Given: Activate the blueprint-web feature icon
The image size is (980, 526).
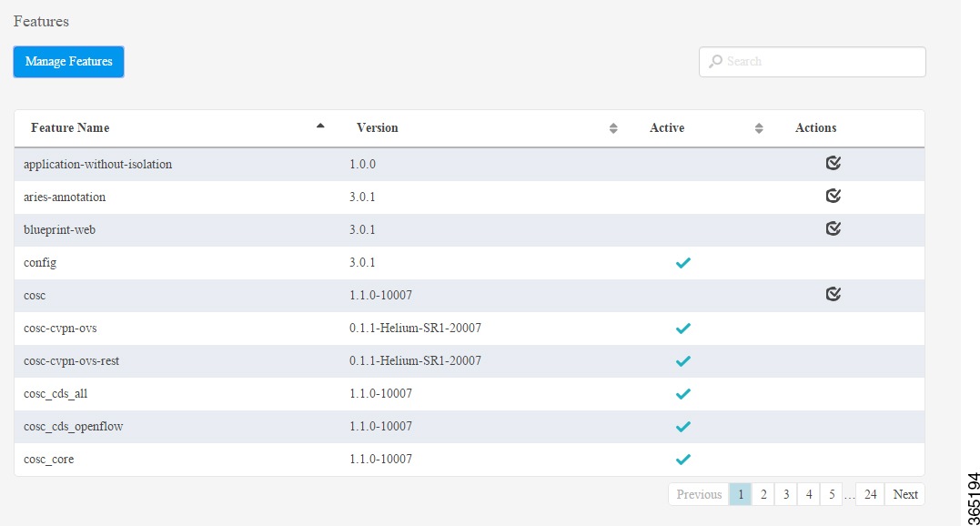Looking at the screenshot, I should (x=833, y=229).
